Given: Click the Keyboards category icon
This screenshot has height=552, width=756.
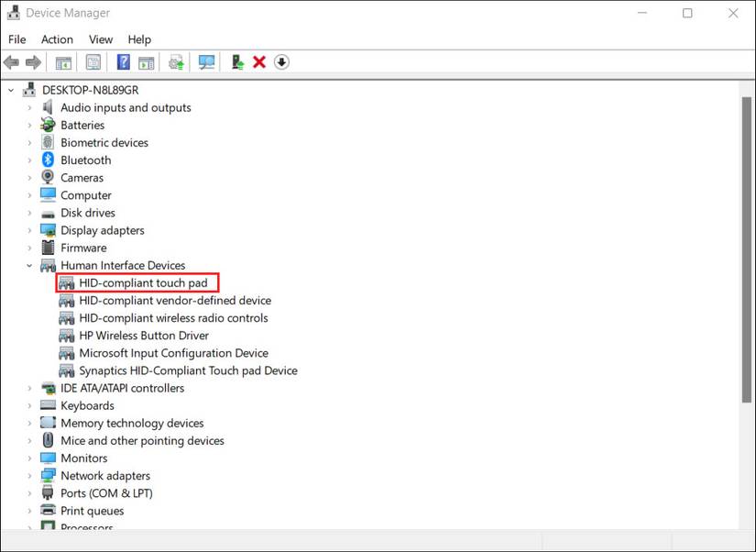Looking at the screenshot, I should (x=48, y=405).
